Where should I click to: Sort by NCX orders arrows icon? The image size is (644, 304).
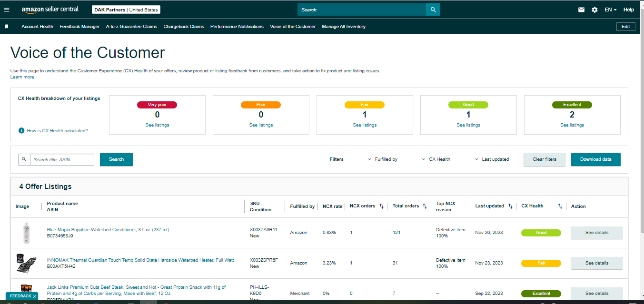(381, 206)
